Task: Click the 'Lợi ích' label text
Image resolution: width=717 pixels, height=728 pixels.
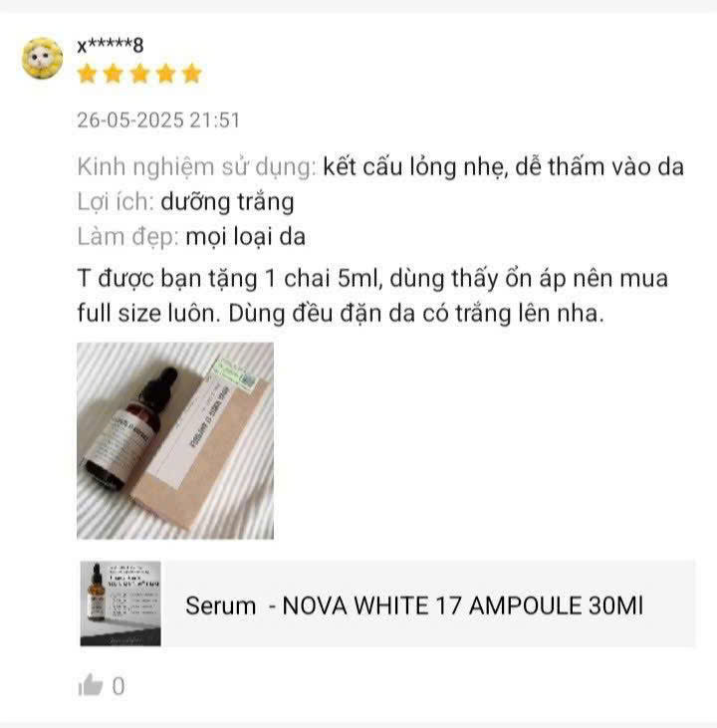Action: click(x=116, y=202)
